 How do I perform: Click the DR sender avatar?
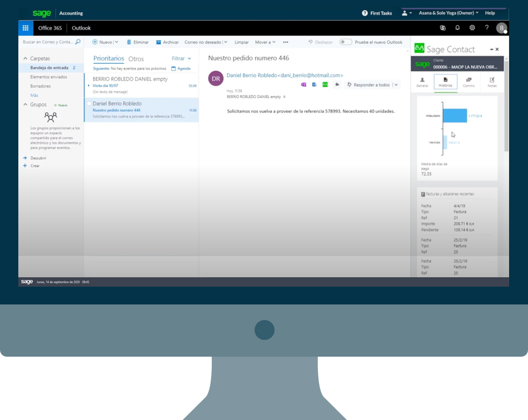pos(216,78)
